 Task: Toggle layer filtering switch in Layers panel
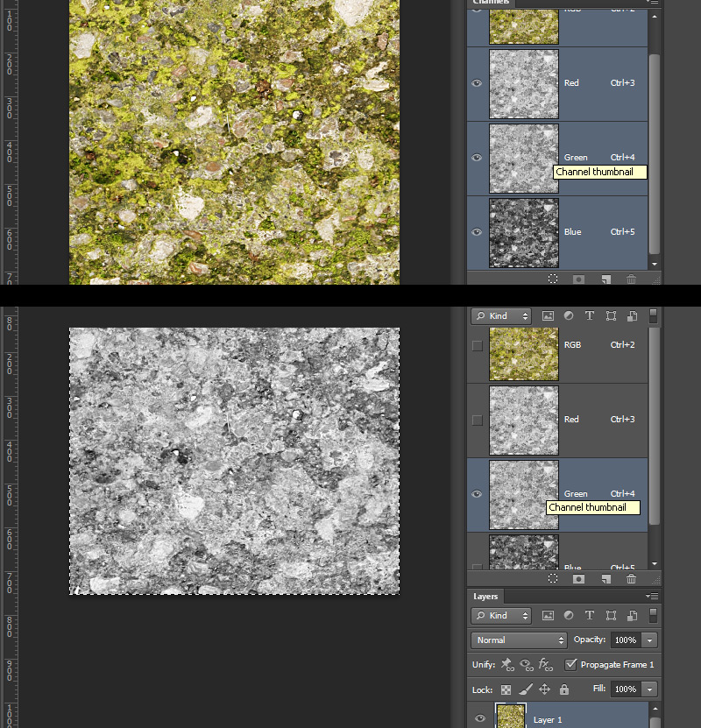click(x=653, y=616)
